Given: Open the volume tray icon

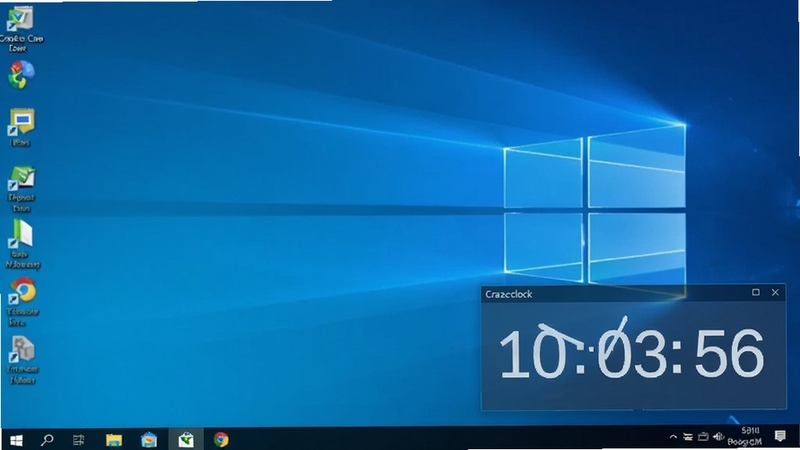Looking at the screenshot, I should click(x=718, y=437).
